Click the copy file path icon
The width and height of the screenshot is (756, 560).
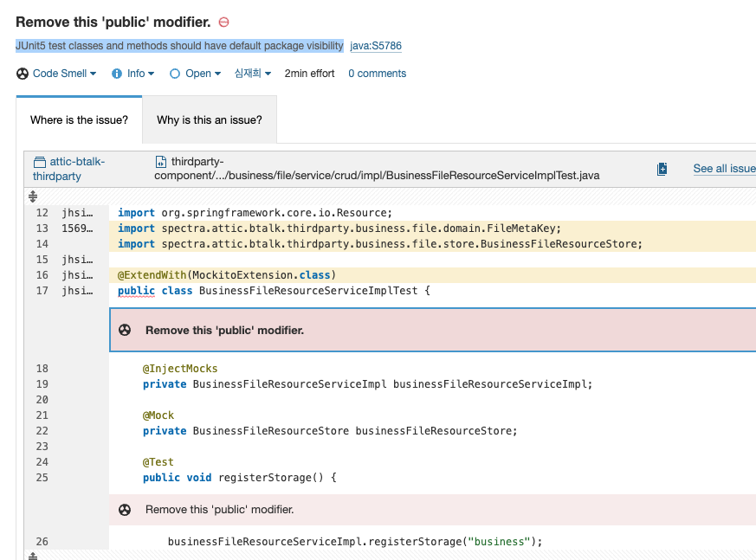pos(662,169)
